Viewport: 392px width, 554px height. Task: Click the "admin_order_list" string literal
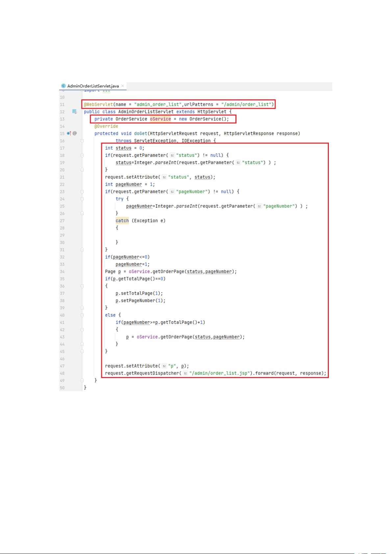158,105
